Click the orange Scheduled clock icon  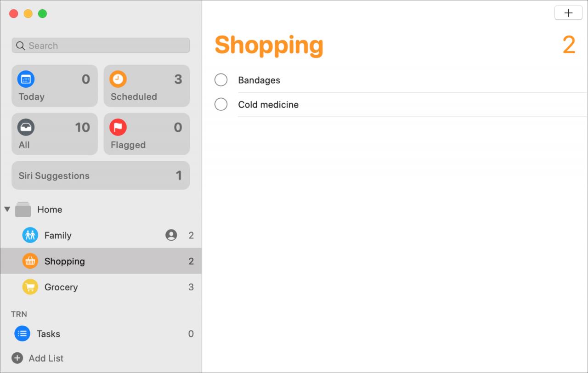pyautogui.click(x=118, y=79)
